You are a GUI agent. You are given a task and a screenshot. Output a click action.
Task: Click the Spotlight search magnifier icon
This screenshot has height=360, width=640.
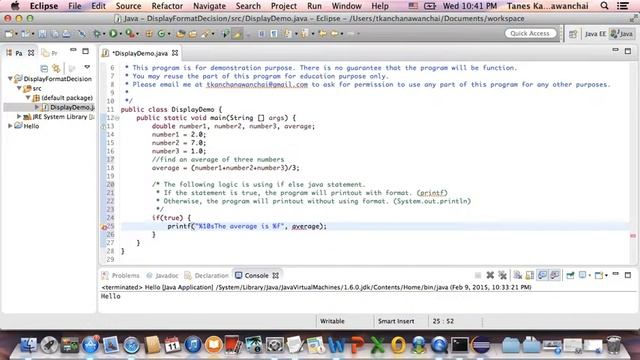pos(604,6)
